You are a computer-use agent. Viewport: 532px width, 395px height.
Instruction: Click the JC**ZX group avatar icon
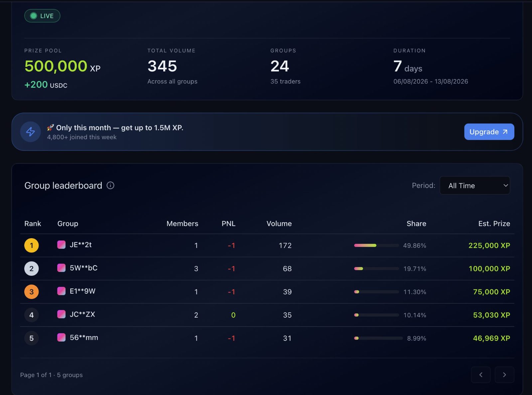click(62, 314)
